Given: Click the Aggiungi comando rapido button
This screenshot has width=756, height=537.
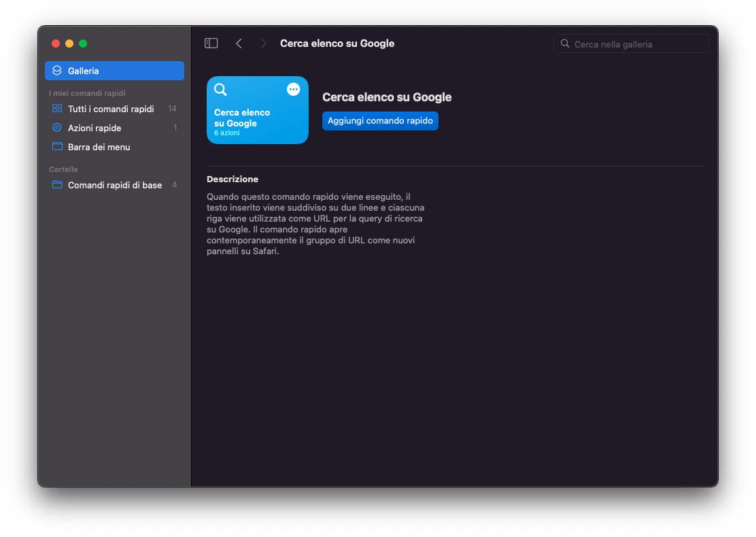Looking at the screenshot, I should tap(380, 120).
